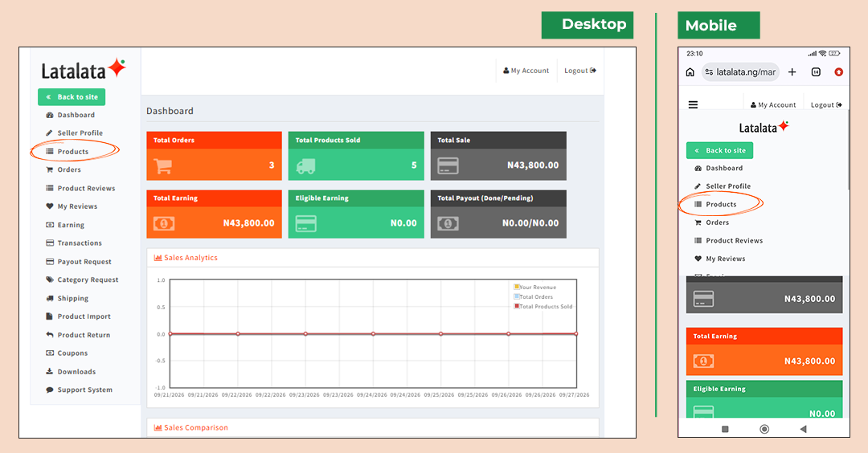
Task: Click the Sales Comparison heading chart icon
Action: [x=158, y=427]
